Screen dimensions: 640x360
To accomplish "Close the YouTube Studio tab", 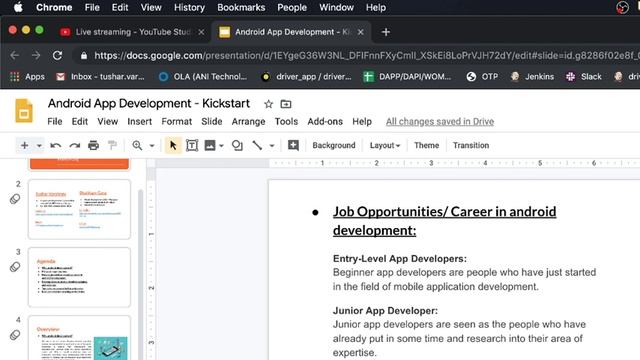I will (x=201, y=32).
